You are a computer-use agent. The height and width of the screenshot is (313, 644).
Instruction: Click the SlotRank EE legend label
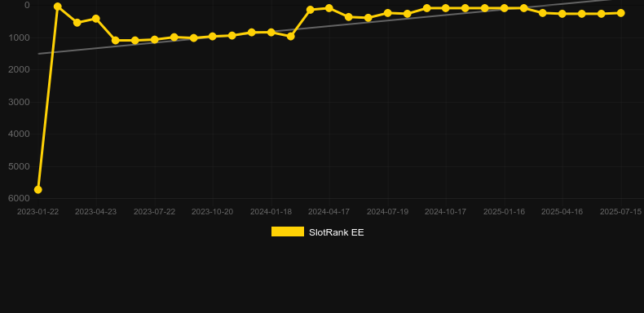[337, 232]
